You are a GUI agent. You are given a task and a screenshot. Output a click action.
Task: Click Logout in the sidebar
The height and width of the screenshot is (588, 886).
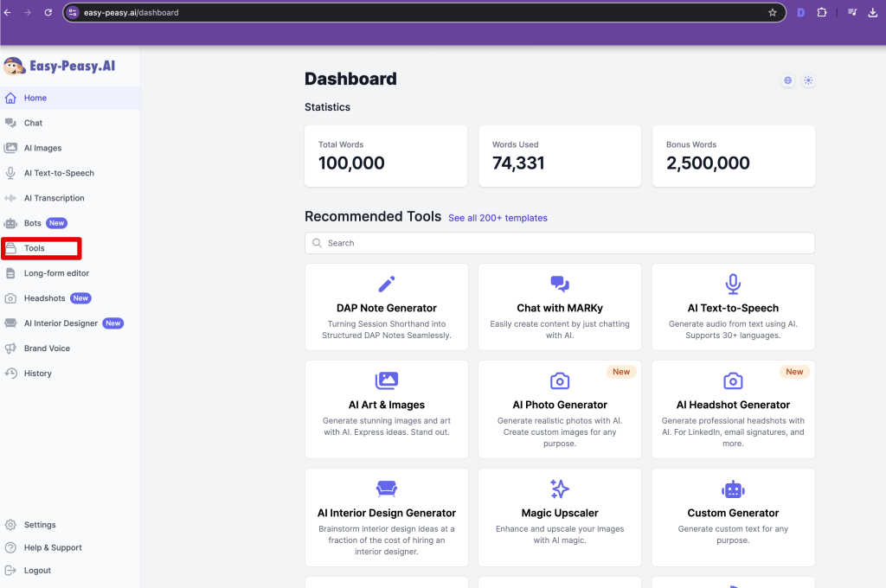(x=37, y=571)
